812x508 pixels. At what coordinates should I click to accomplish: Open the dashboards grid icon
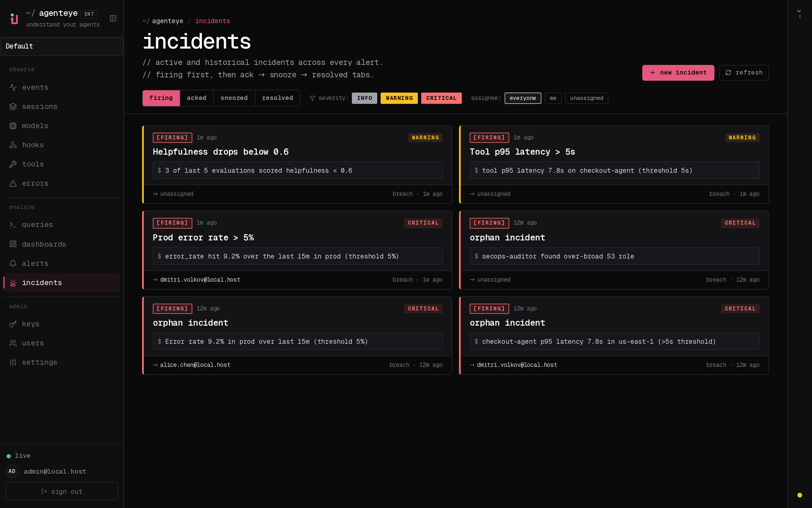[13, 244]
